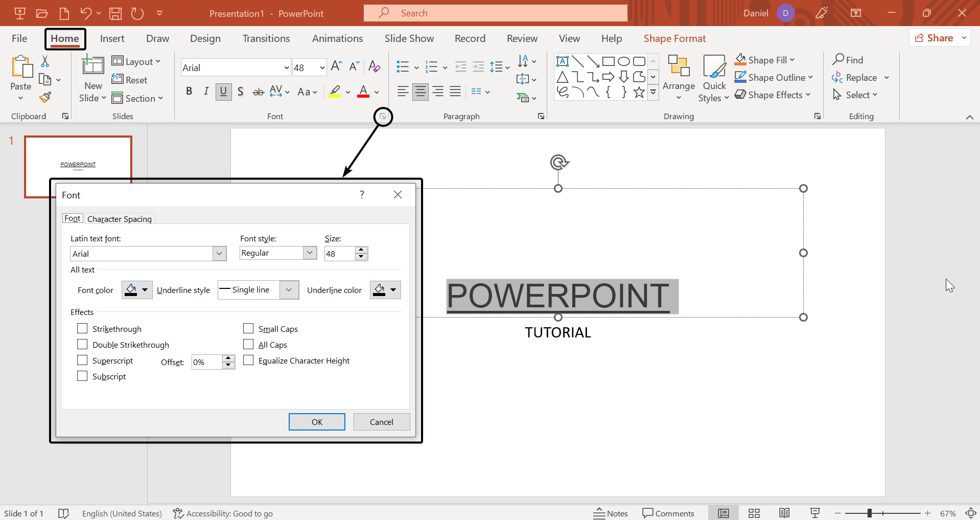
Task: Click Clear All Formatting icon
Action: [x=374, y=66]
